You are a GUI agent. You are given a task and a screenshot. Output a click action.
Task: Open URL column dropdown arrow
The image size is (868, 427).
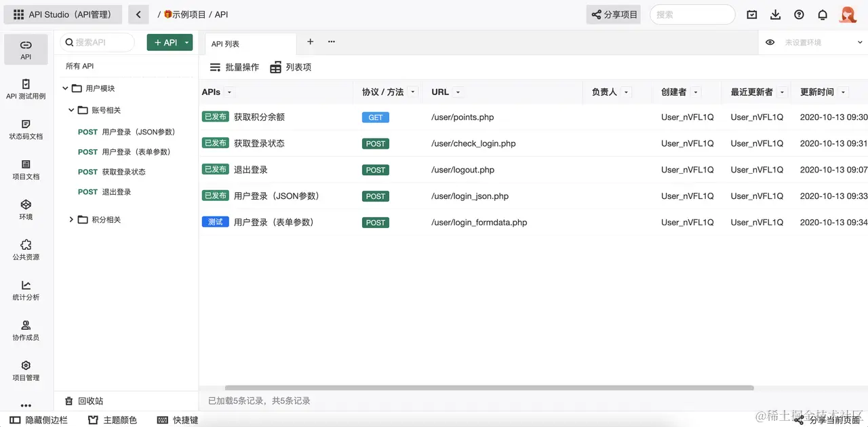click(458, 92)
